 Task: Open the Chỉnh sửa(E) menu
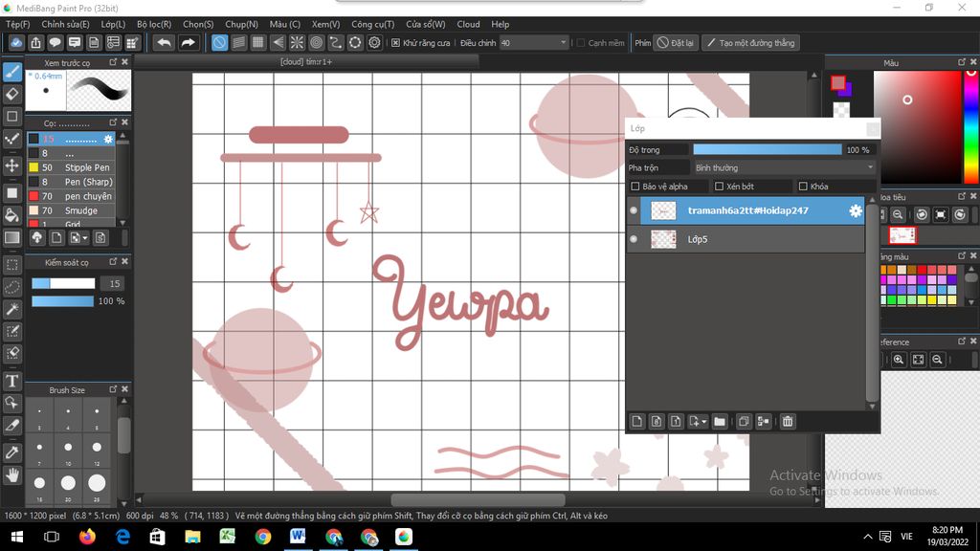tap(66, 24)
